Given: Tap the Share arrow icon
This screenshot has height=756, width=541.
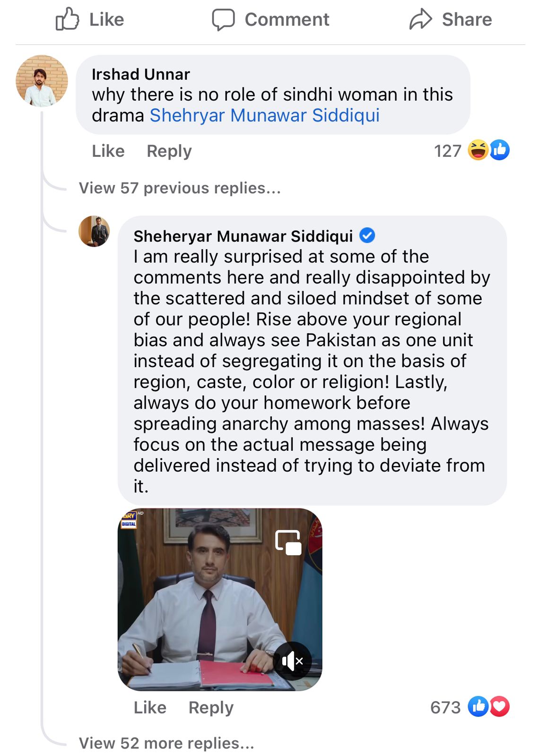Looking at the screenshot, I should pyautogui.click(x=420, y=20).
